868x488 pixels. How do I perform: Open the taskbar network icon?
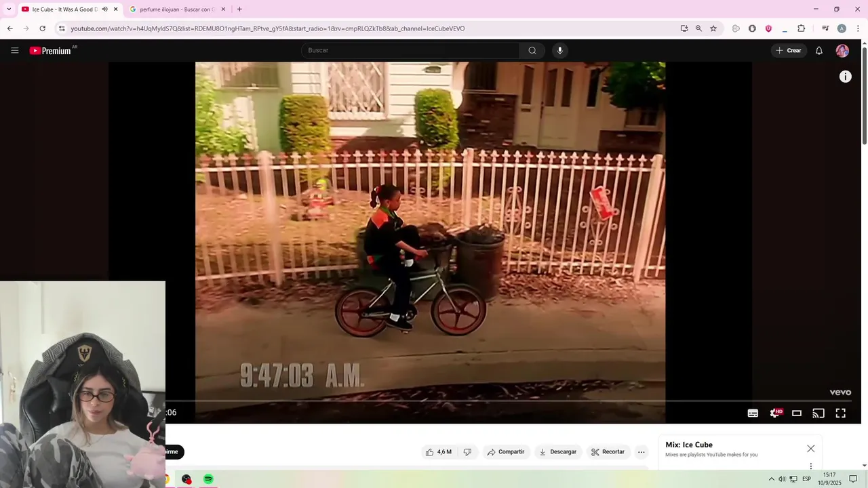[x=793, y=479]
